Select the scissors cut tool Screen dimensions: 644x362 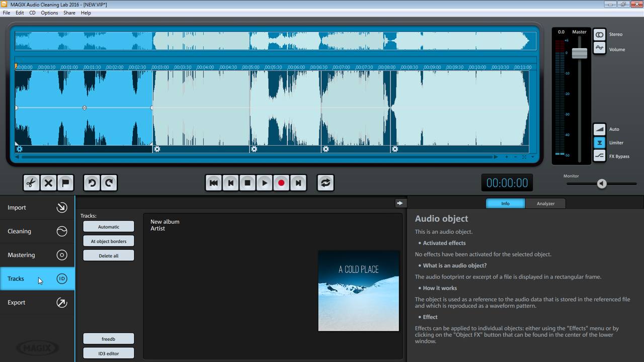(31, 183)
